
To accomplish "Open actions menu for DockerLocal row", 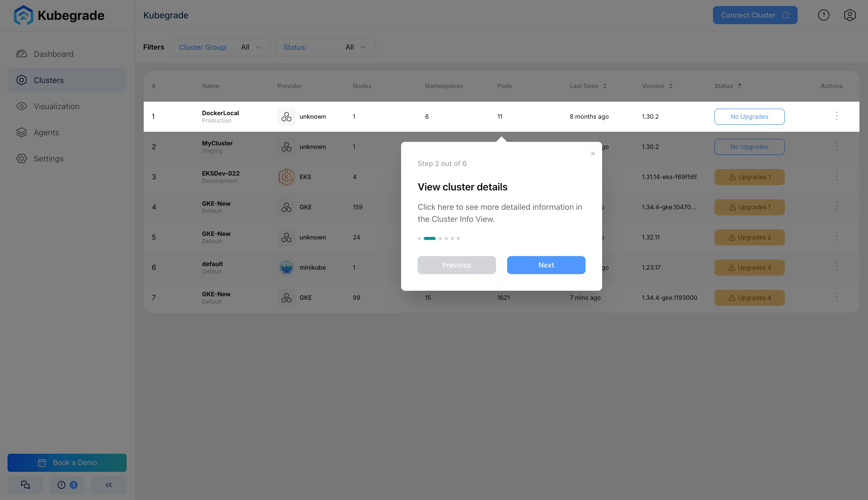I will click(x=836, y=116).
